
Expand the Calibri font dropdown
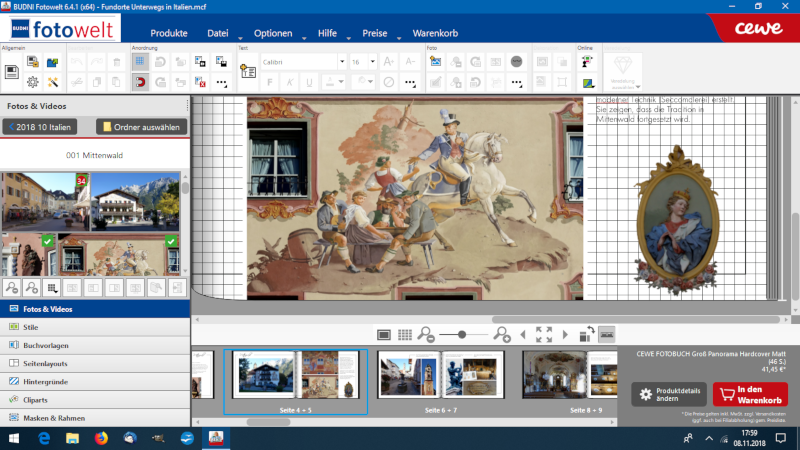(x=341, y=62)
